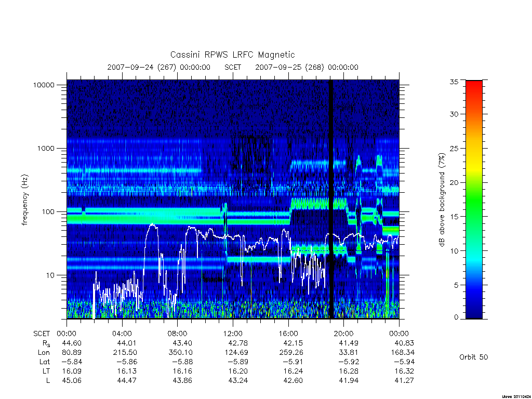
Task: Click the 'LT' row label
Action: [46, 371]
